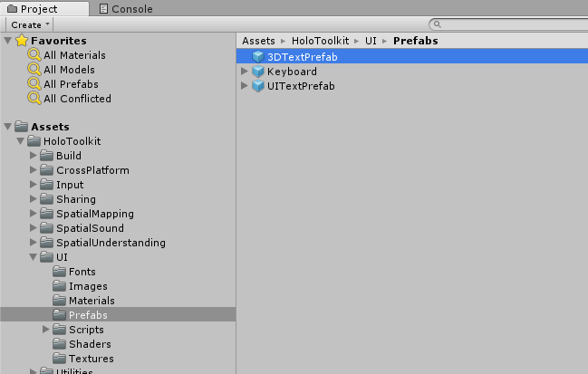Click the UITextPrefab cube icon

click(258, 86)
